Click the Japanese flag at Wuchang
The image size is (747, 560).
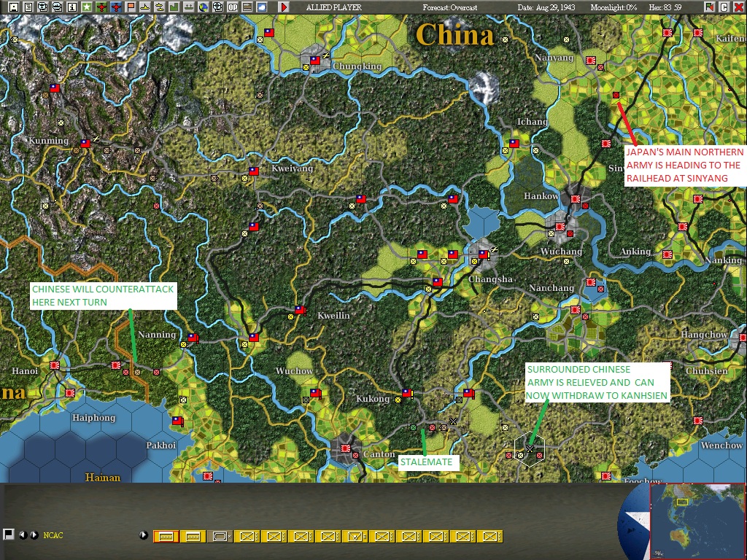[x=560, y=227]
